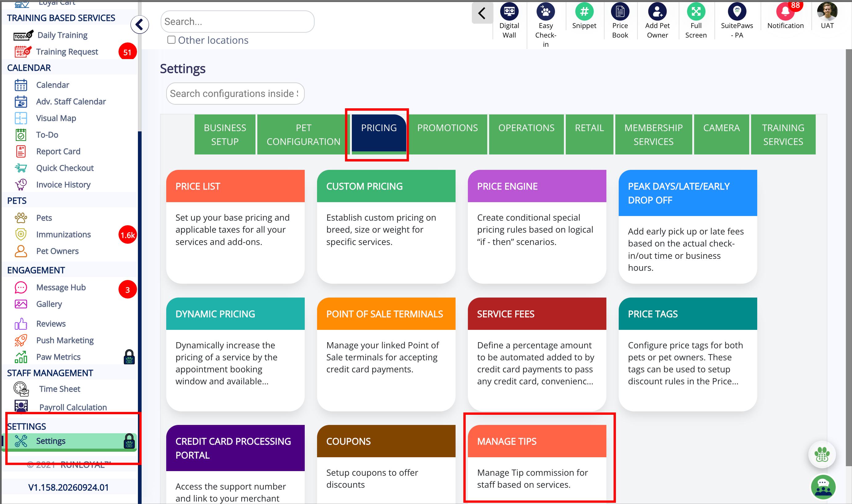Open the Coupons card
The height and width of the screenshot is (504, 852).
pyautogui.click(x=386, y=464)
